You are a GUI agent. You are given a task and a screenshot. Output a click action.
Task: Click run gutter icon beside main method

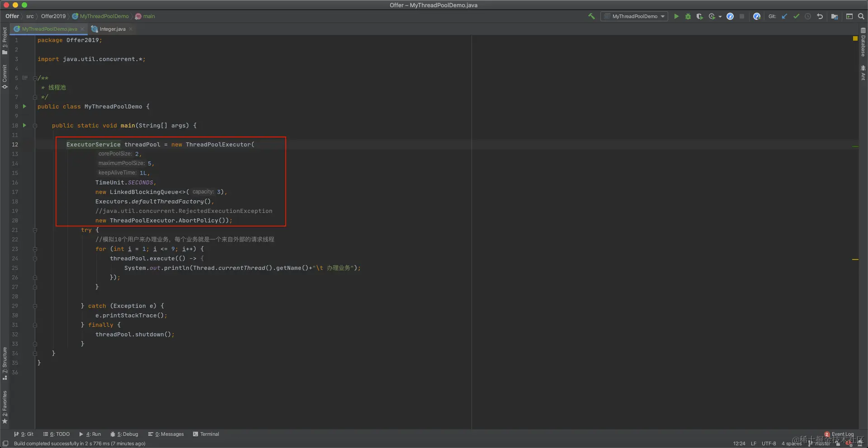pyautogui.click(x=24, y=126)
